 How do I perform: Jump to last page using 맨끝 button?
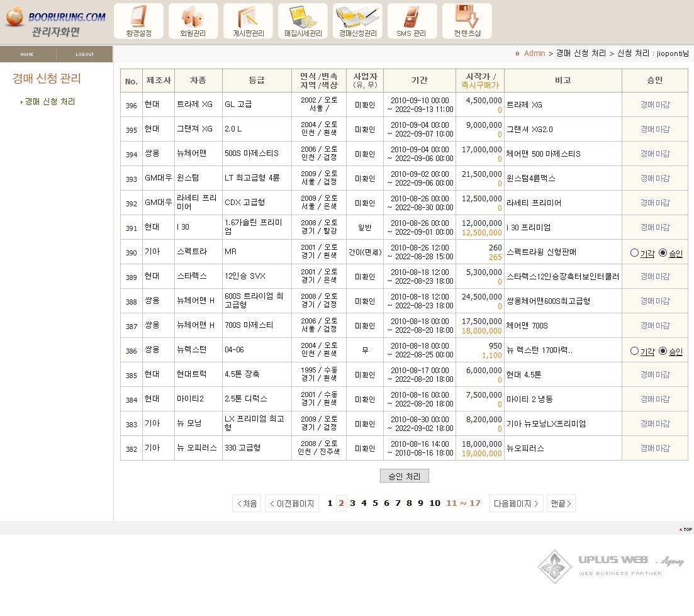561,503
